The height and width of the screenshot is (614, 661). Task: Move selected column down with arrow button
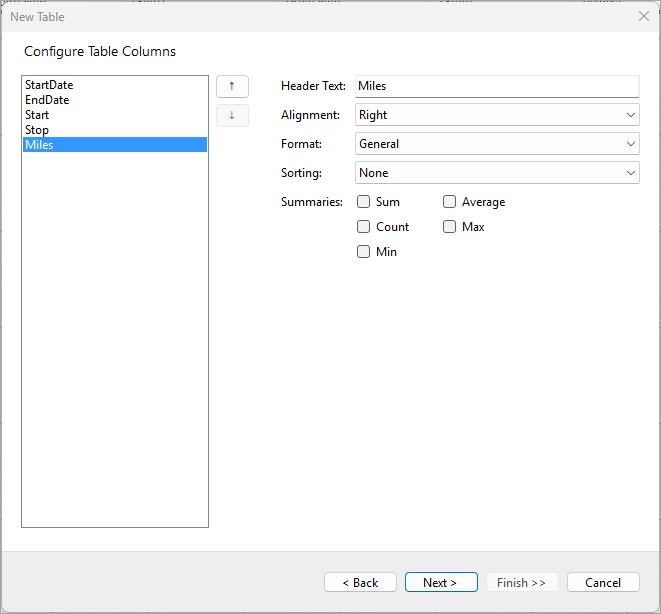[x=232, y=115]
